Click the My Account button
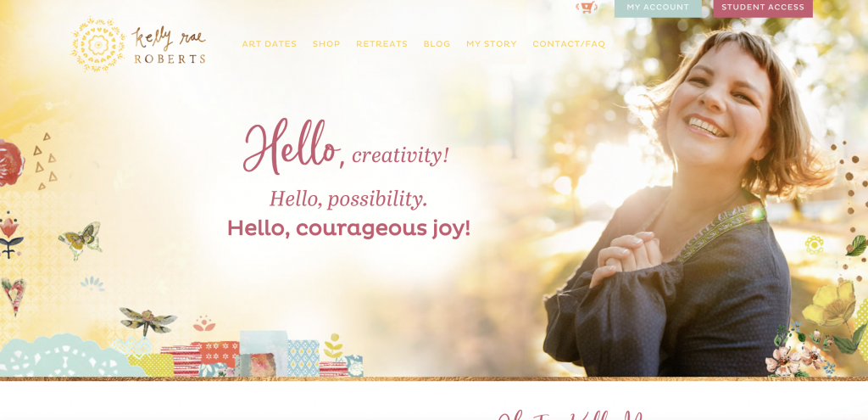The image size is (868, 420). click(x=658, y=8)
